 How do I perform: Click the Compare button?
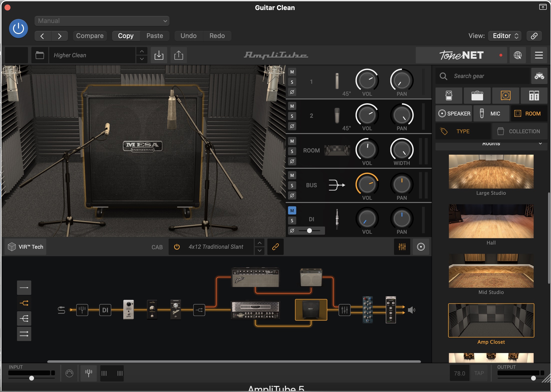pyautogui.click(x=90, y=36)
